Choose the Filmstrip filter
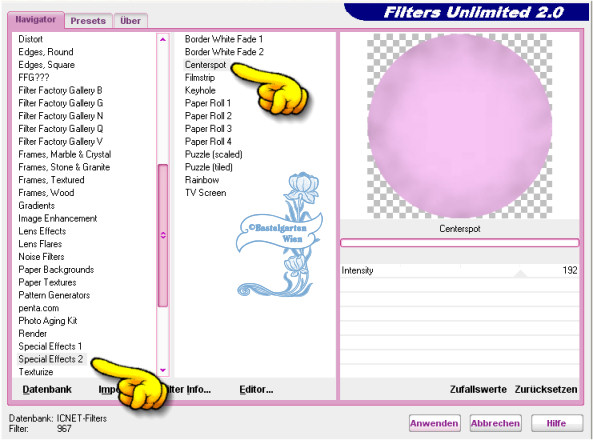Screen dimensions: 593x440 (x=200, y=78)
